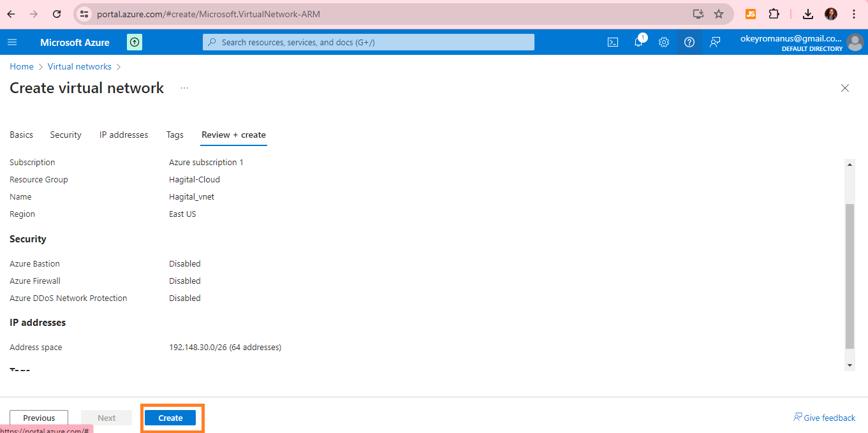Image resolution: width=868 pixels, height=433 pixels.
Task: Click the Security section heading
Action: tap(28, 239)
